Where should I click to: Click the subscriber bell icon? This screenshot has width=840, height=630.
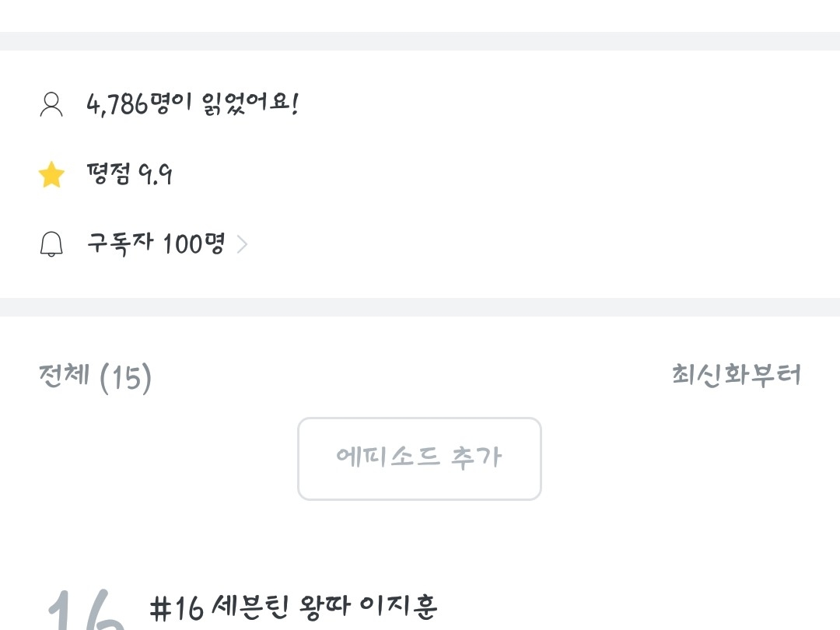tap(51, 245)
